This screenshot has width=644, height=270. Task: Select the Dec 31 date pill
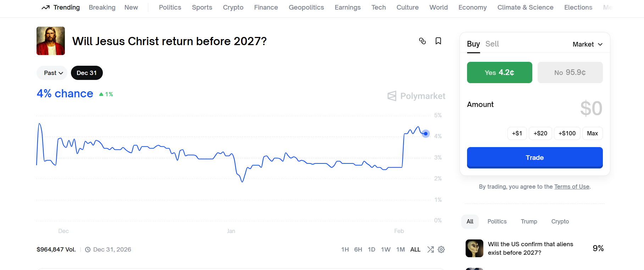[87, 73]
